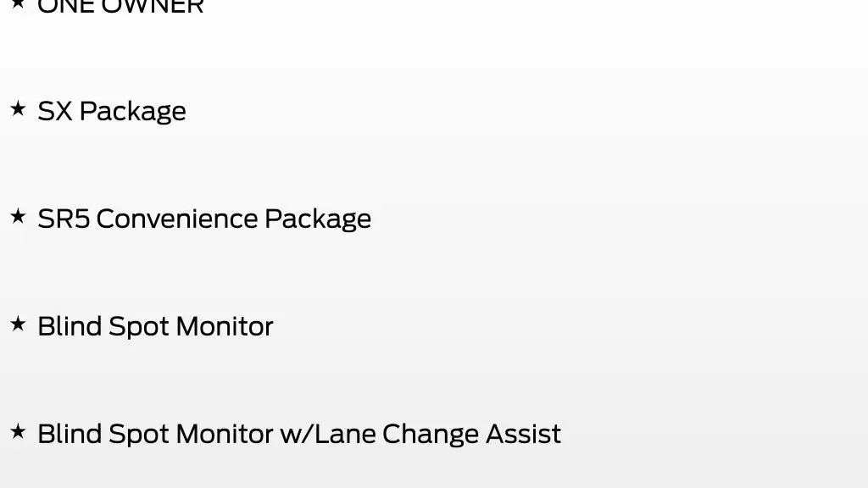
Task: Select the w/Lane text
Action: point(328,434)
